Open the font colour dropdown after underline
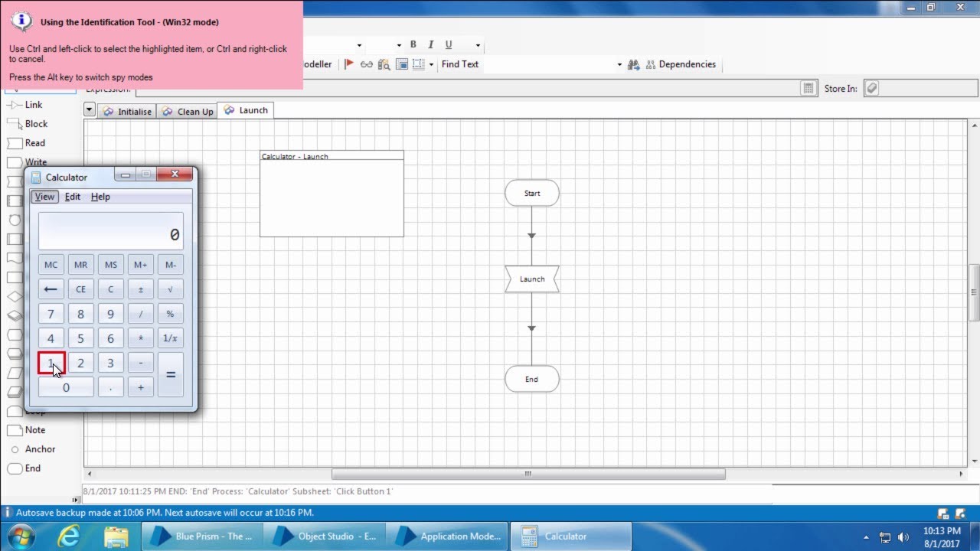The width and height of the screenshot is (980, 551). pyautogui.click(x=478, y=45)
